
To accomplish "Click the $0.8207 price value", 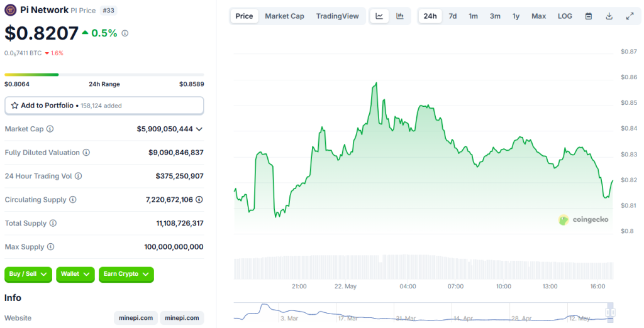I will coord(42,33).
